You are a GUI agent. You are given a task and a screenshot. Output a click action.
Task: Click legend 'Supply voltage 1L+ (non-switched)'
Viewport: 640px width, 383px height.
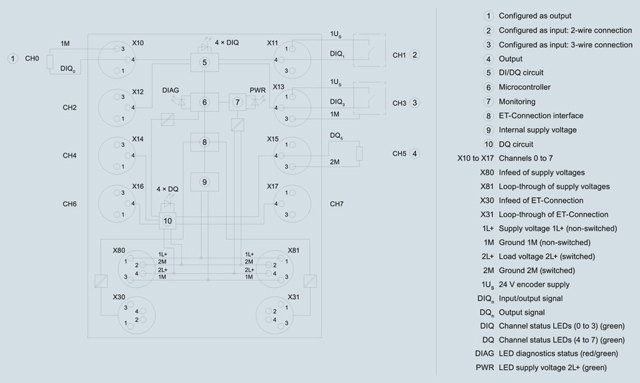coord(558,228)
